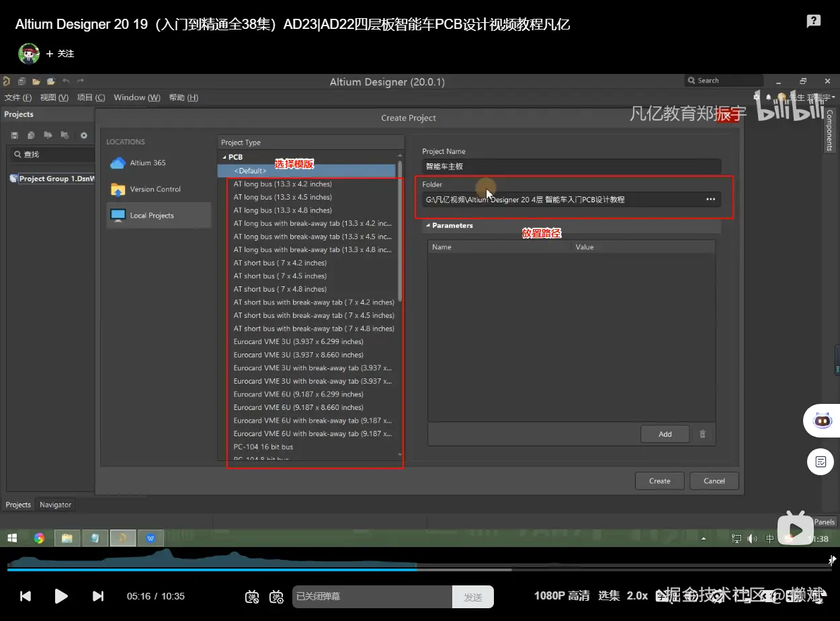Click the Windows Start button in video
The height and width of the screenshot is (621, 840).
11,538
